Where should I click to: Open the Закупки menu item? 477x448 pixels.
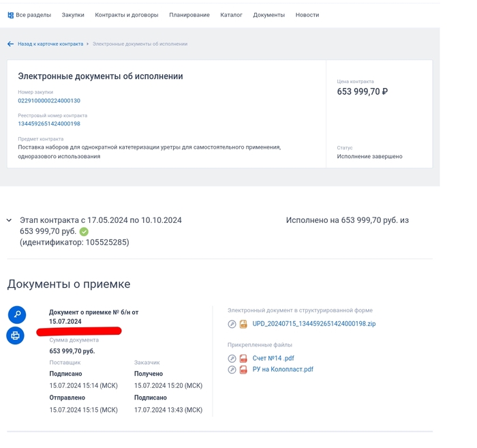(x=73, y=15)
